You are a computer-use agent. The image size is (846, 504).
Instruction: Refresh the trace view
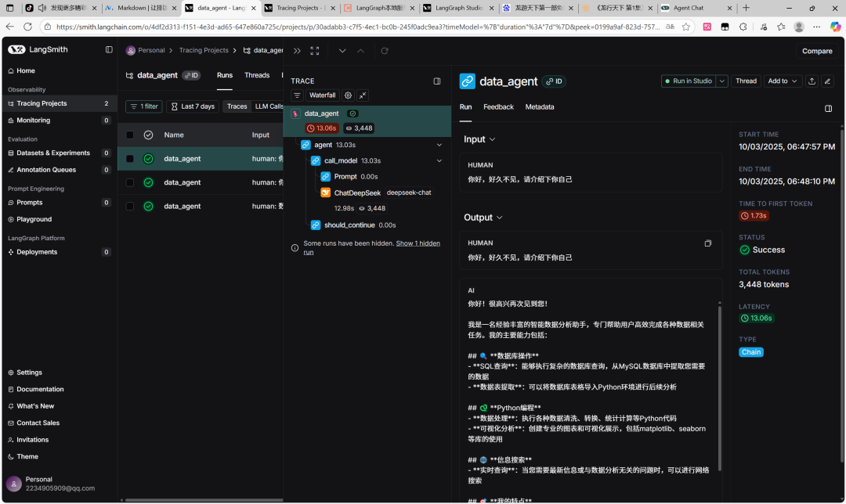(385, 51)
